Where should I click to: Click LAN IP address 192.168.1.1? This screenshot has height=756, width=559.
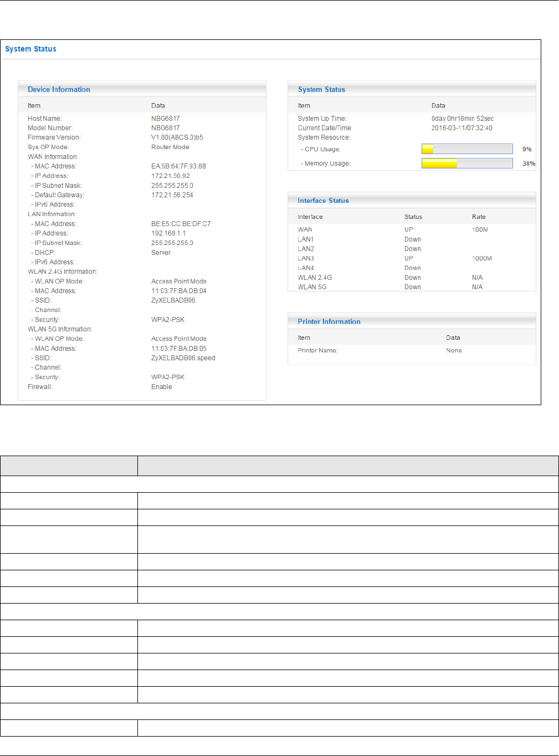168,233
